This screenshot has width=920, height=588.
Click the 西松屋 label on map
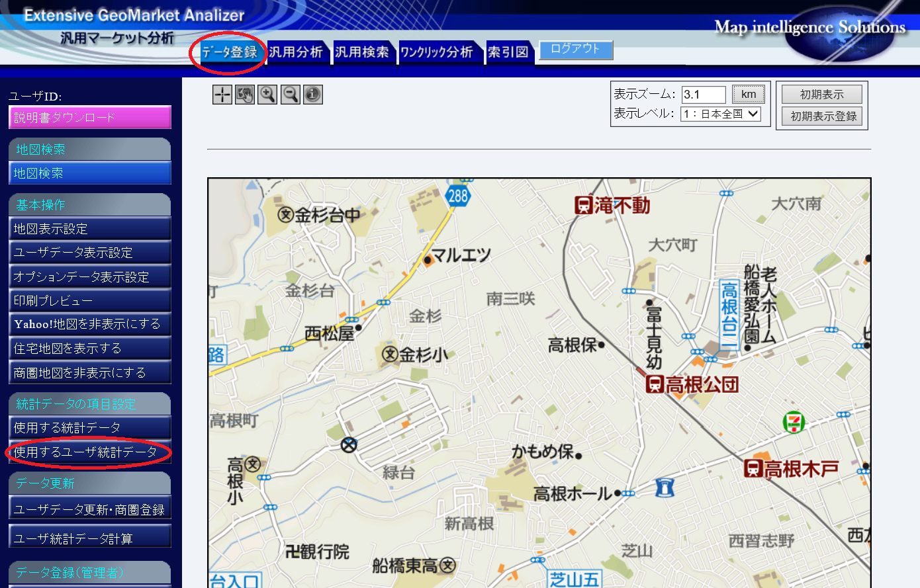pos(329,333)
